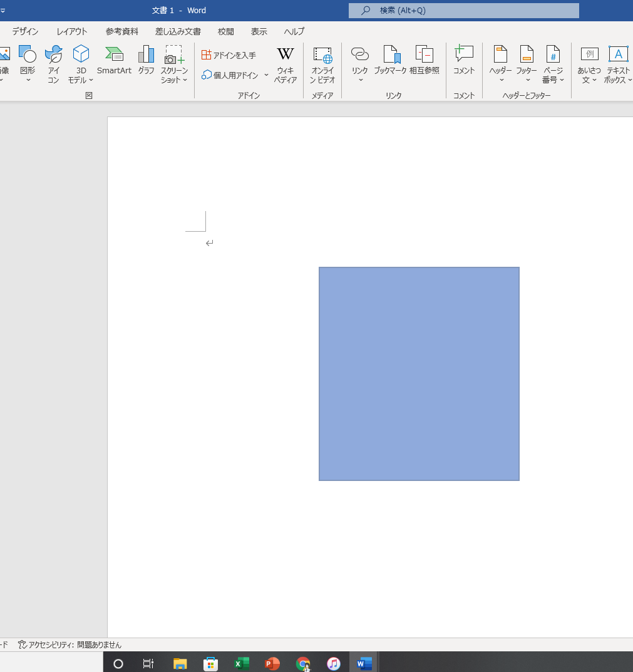This screenshot has height=672, width=633.
Task: Expand the 3D モデル dropdown arrow
Action: coord(91,80)
